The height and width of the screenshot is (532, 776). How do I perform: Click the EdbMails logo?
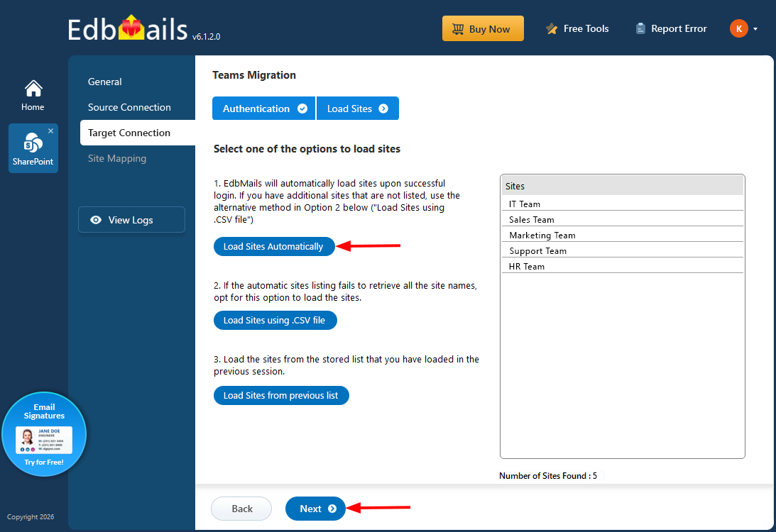(128, 28)
